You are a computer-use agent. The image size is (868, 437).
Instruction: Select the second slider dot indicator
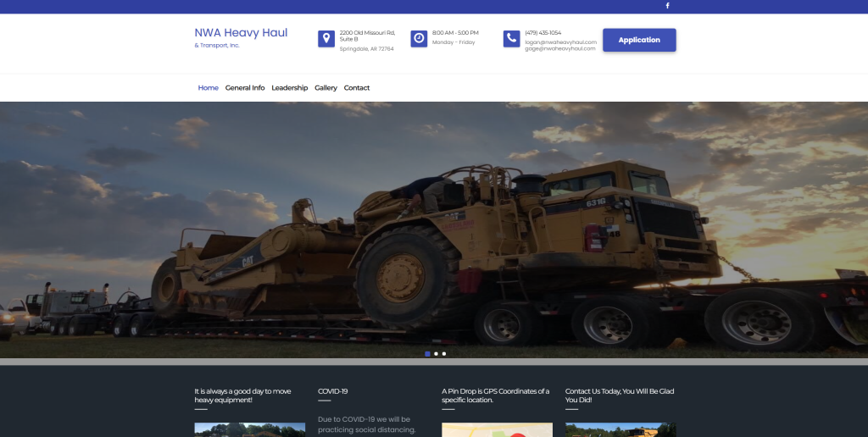[x=436, y=353]
